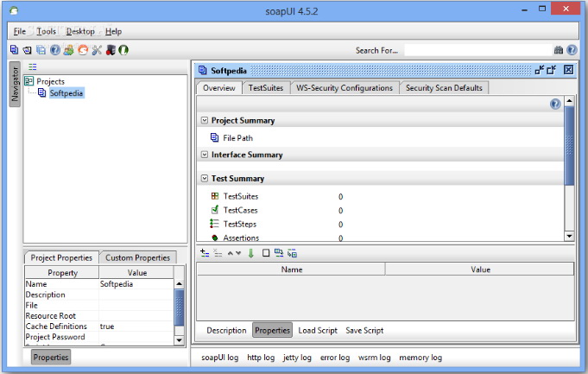The image size is (588, 374).
Task: Add a new property with plus icon
Action: click(x=205, y=253)
